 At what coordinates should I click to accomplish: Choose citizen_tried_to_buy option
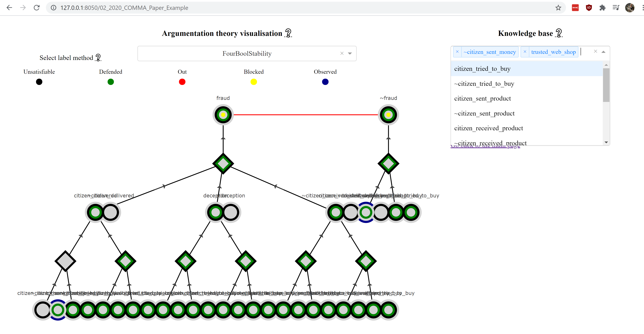click(527, 69)
